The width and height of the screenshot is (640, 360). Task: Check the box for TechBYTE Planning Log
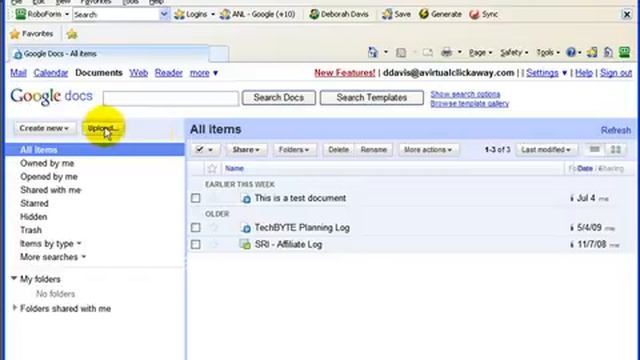196,227
